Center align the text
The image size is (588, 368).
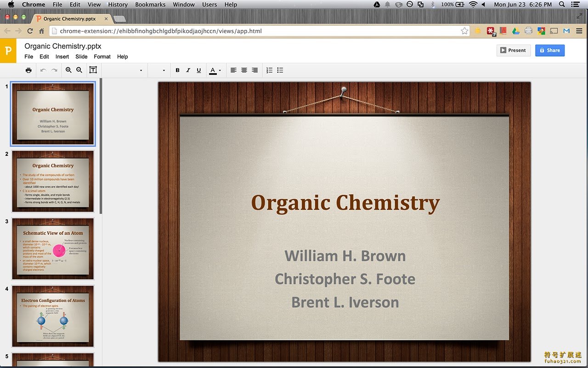point(244,70)
